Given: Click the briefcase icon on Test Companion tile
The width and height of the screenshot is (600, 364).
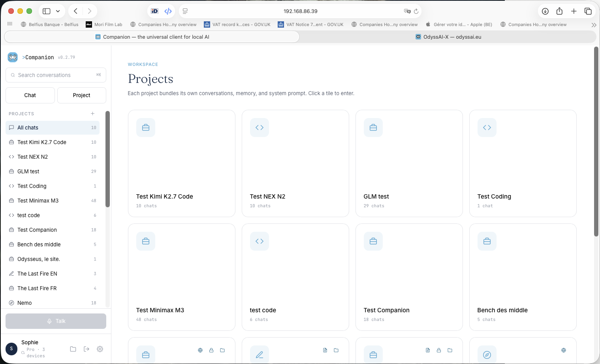Looking at the screenshot, I should tap(373, 241).
